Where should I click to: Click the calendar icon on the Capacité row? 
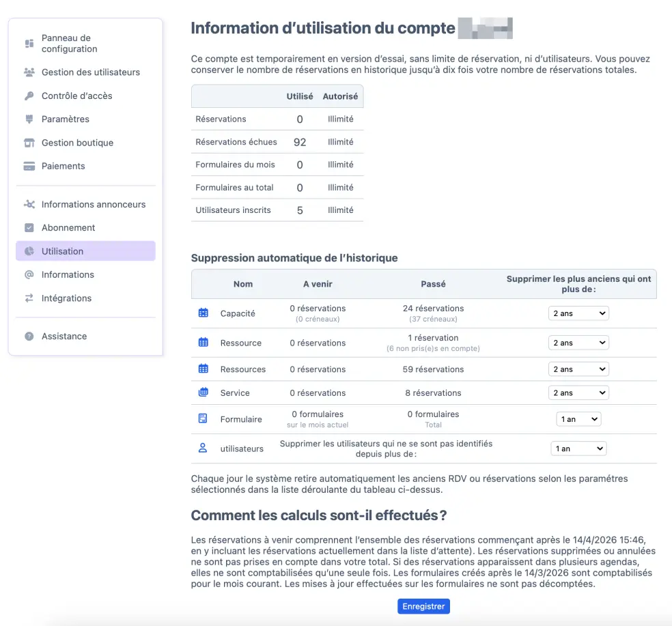(204, 313)
